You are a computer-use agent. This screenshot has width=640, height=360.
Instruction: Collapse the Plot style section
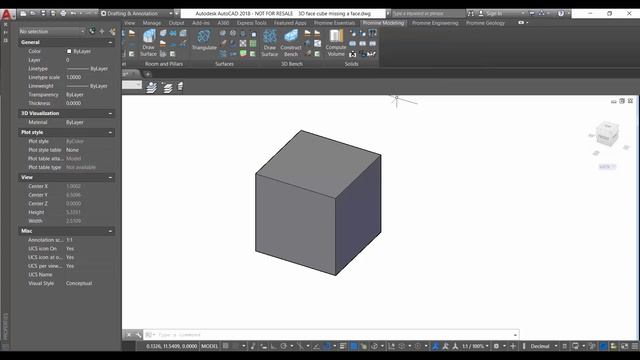pos(110,133)
